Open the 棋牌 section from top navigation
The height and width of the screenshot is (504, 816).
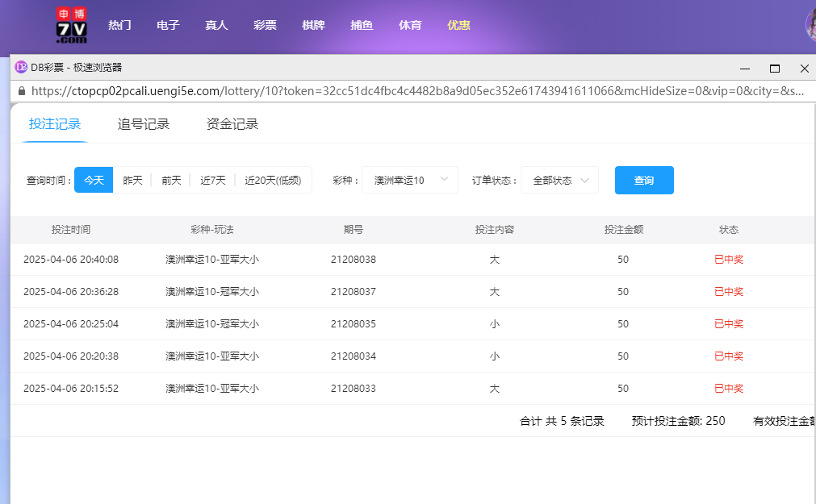coord(313,25)
